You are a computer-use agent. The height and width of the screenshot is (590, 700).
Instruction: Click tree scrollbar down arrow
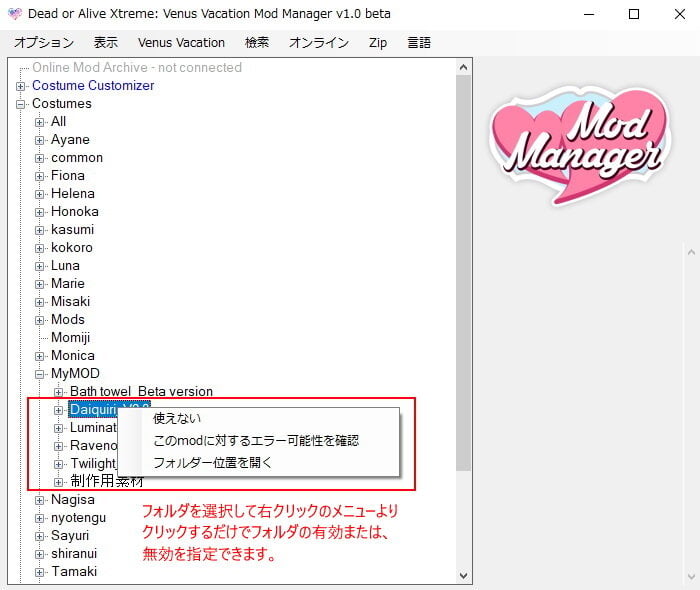463,576
